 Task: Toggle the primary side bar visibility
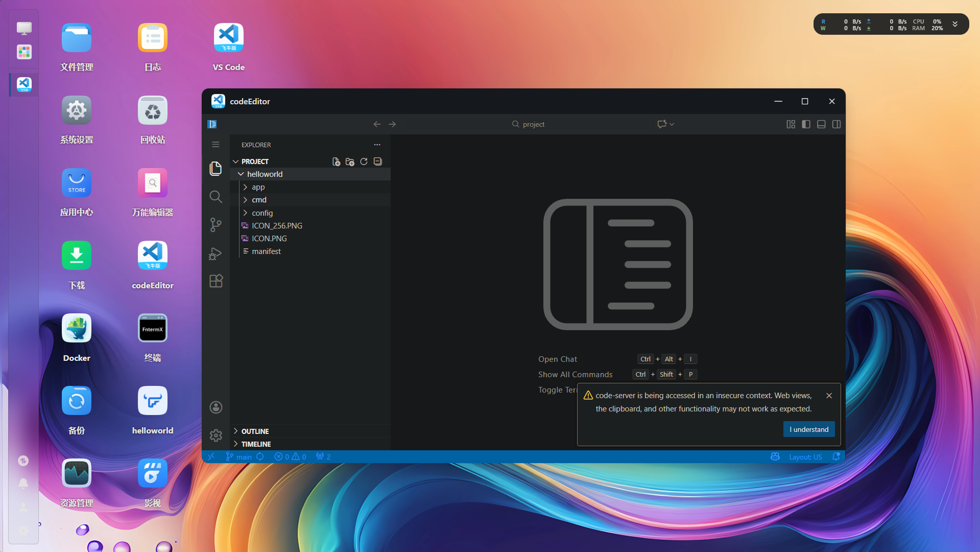(x=806, y=124)
